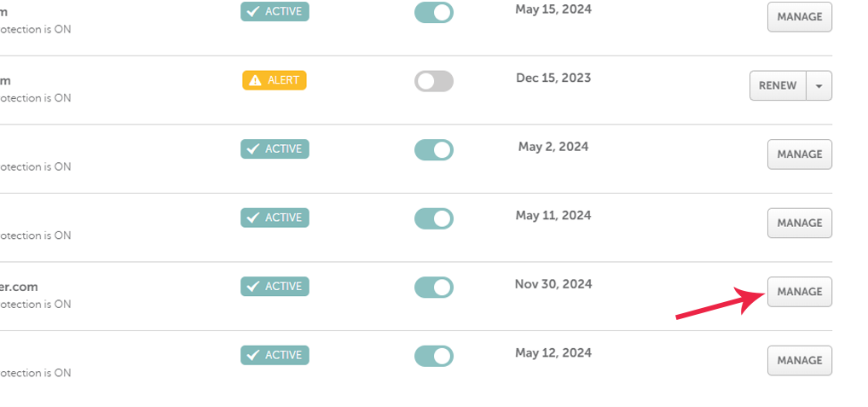Select MANAGE for the domain expiring May 2, 2024
The height and width of the screenshot is (407, 868).
pos(800,154)
